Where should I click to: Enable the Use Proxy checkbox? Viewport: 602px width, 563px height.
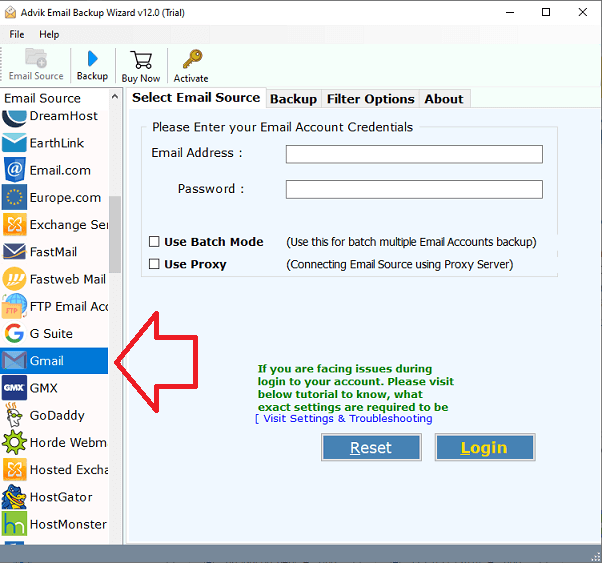tap(154, 264)
